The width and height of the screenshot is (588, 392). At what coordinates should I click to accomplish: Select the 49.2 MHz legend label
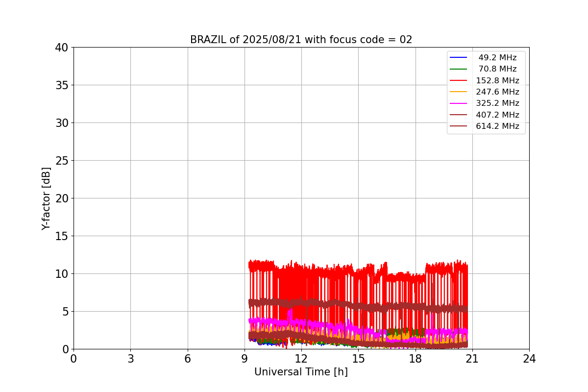click(497, 58)
